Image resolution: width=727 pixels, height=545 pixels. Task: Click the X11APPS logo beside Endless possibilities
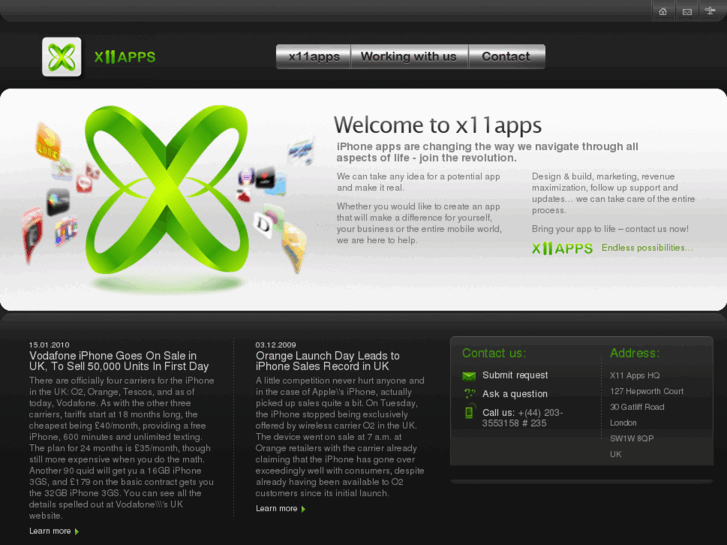[x=562, y=249]
